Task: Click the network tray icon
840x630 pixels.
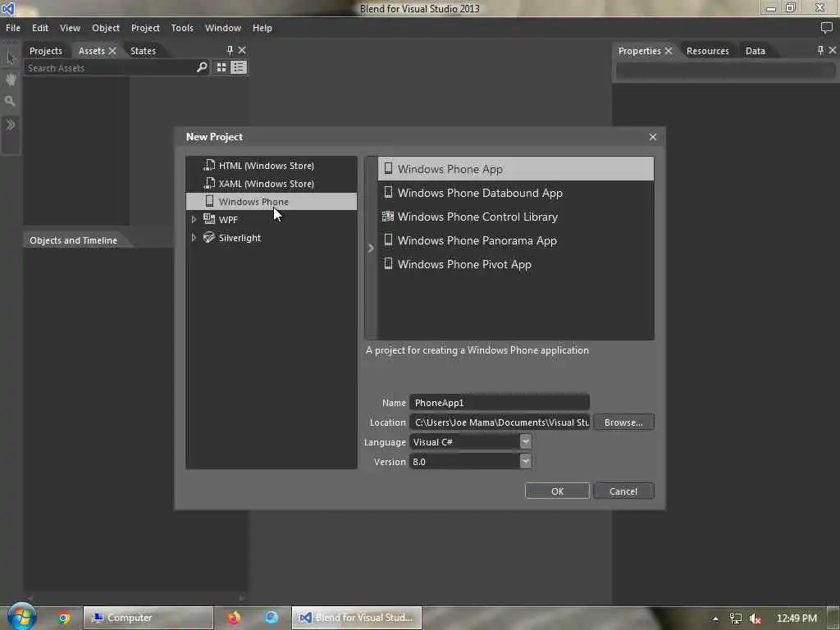Action: tap(736, 619)
